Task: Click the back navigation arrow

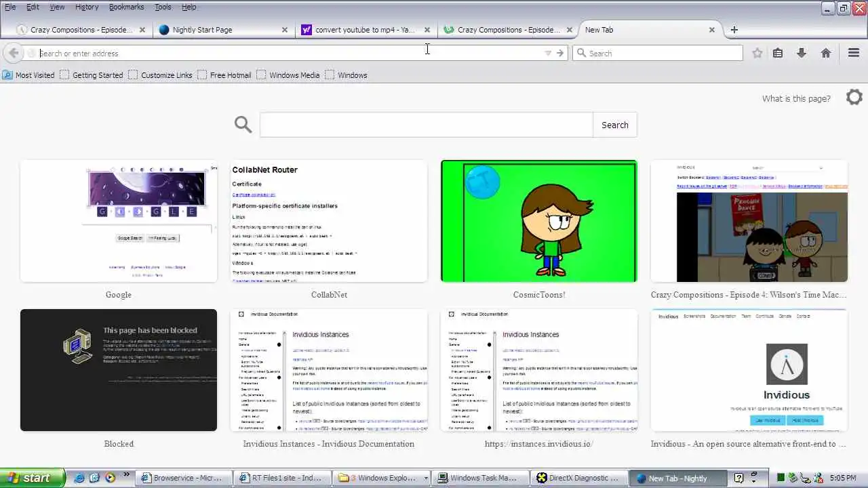Action: 14,53
